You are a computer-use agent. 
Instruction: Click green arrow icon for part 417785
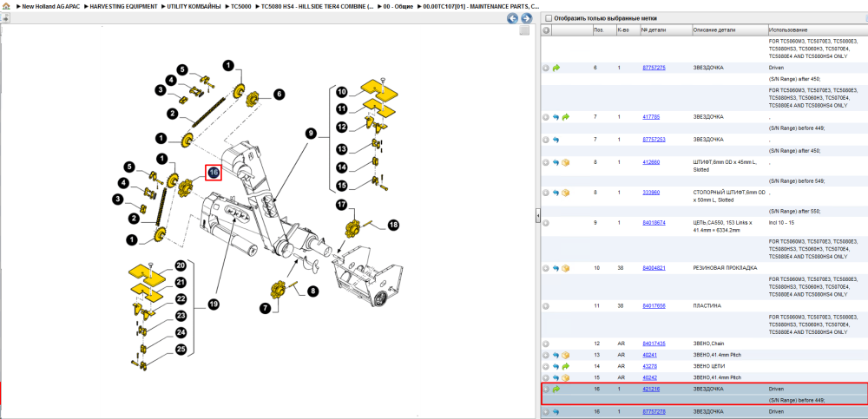(566, 117)
